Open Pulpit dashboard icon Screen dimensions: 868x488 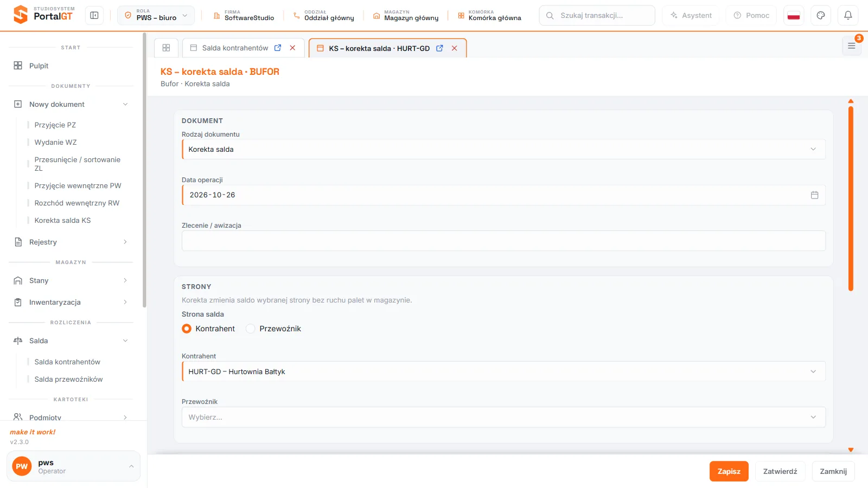click(x=18, y=66)
